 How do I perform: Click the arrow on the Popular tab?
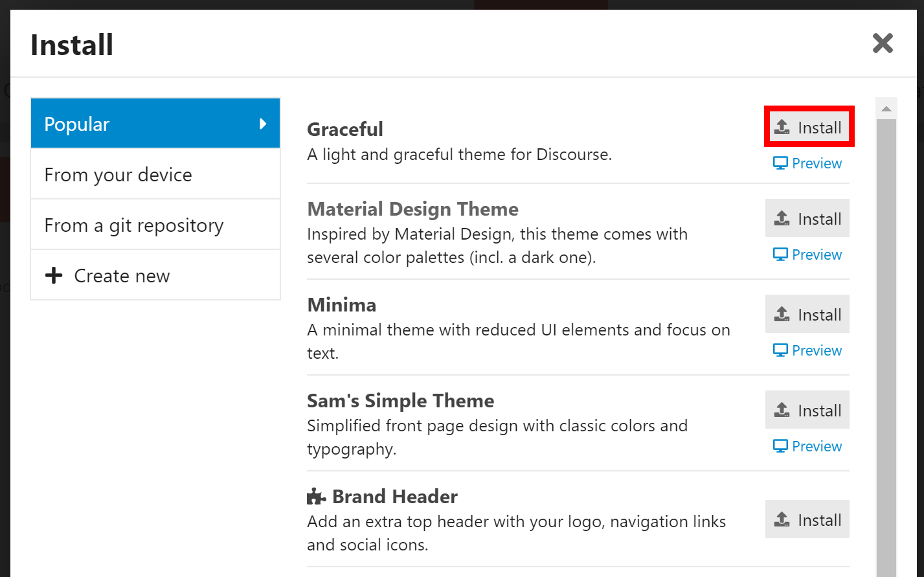pyautogui.click(x=263, y=124)
